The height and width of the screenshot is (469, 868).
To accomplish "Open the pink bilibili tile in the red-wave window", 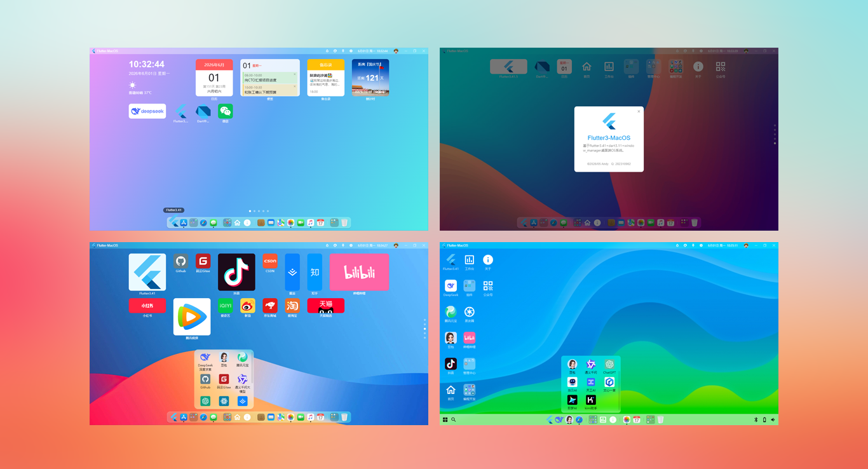I will click(359, 272).
